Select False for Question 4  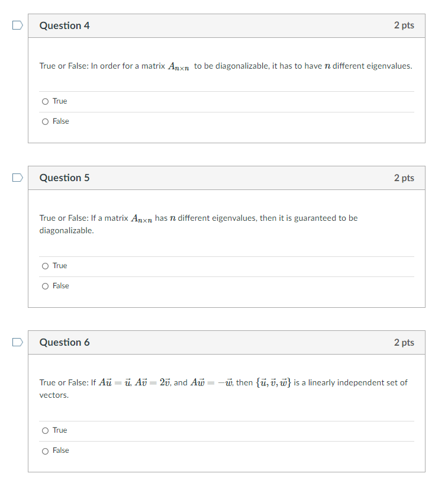(x=45, y=121)
